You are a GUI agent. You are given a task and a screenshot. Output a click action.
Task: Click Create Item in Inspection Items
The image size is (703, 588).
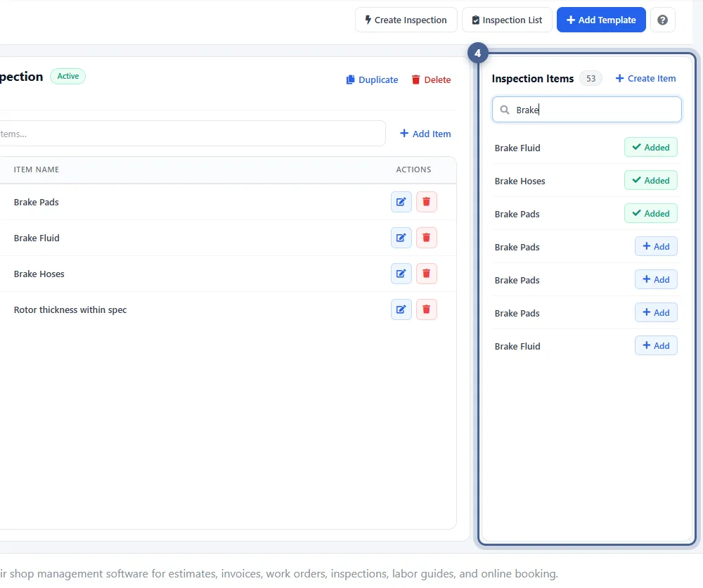645,79
